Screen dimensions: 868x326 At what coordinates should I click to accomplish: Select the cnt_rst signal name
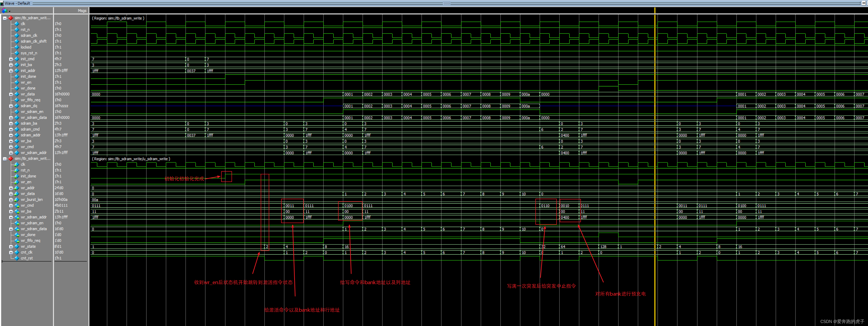27,258
